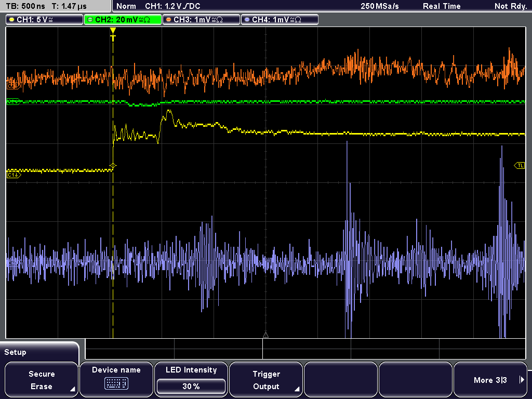Click the memory overview bar below the grid
Image resolution: width=532 pixels, height=399 pixels.
click(305, 349)
